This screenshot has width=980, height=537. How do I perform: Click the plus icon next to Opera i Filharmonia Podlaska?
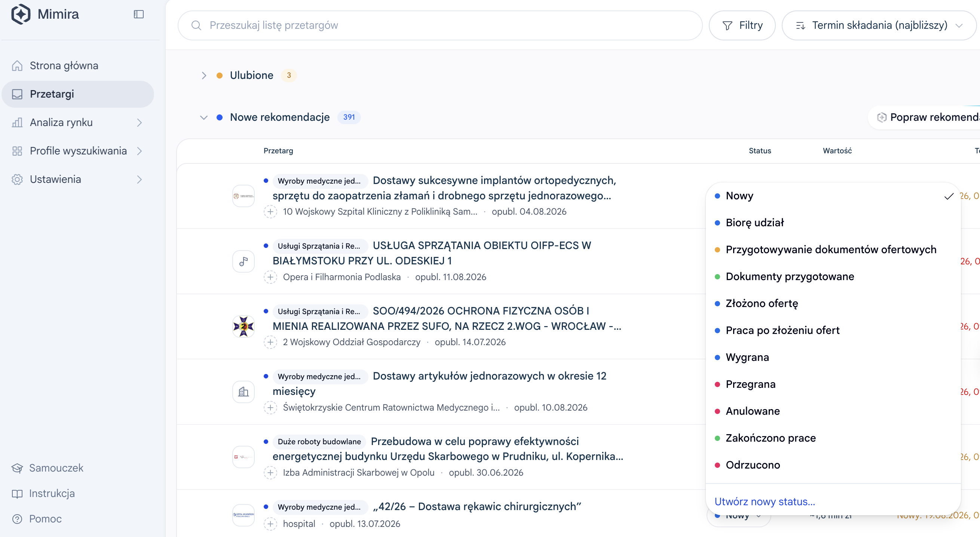point(270,277)
